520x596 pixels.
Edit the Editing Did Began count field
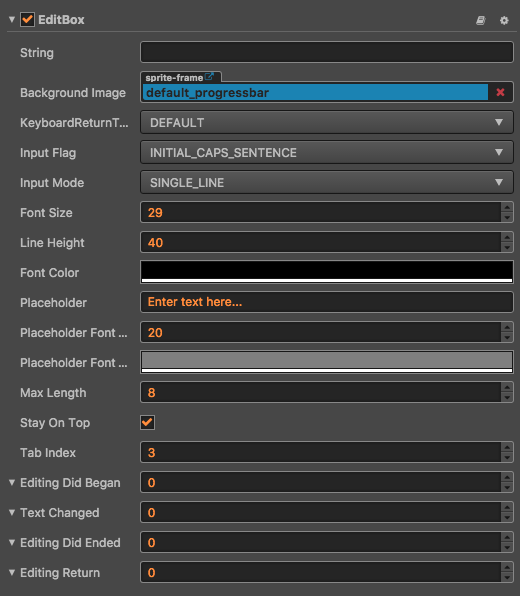tap(320, 482)
